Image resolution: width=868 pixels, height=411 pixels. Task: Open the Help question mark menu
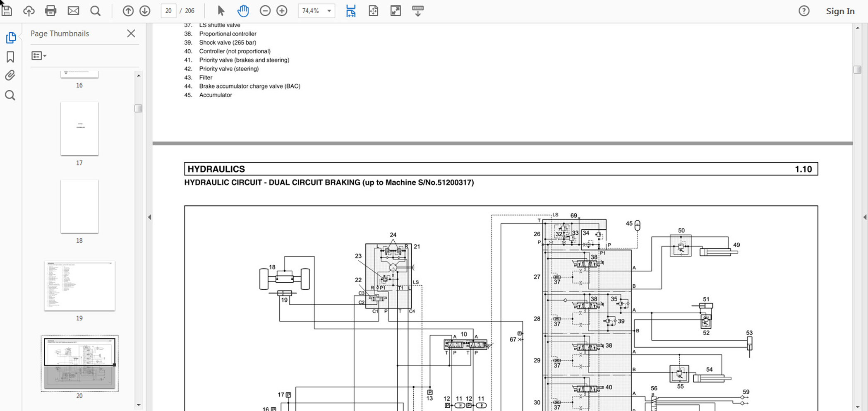pos(803,11)
